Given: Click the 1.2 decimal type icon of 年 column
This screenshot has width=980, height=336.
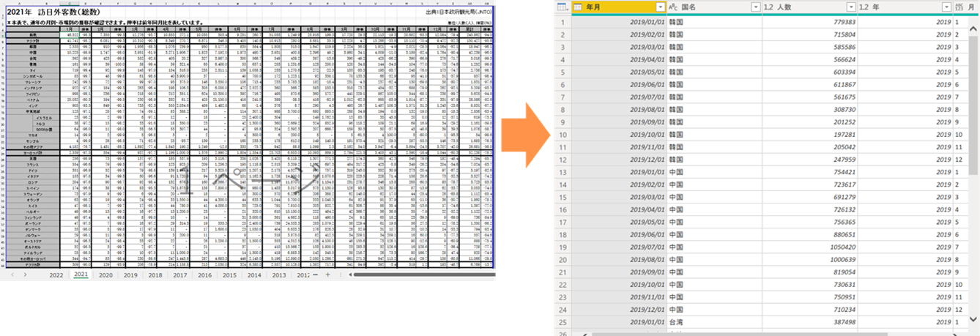Looking at the screenshot, I should 864,7.
